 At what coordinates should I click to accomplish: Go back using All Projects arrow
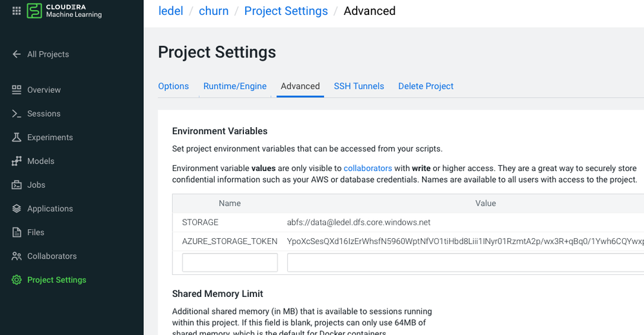[17, 54]
